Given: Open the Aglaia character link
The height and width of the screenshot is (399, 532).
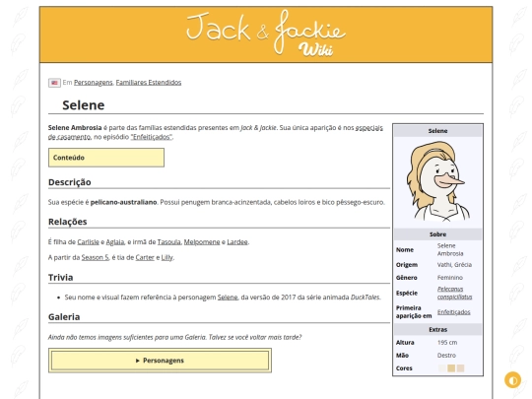Looking at the screenshot, I should 115,242.
